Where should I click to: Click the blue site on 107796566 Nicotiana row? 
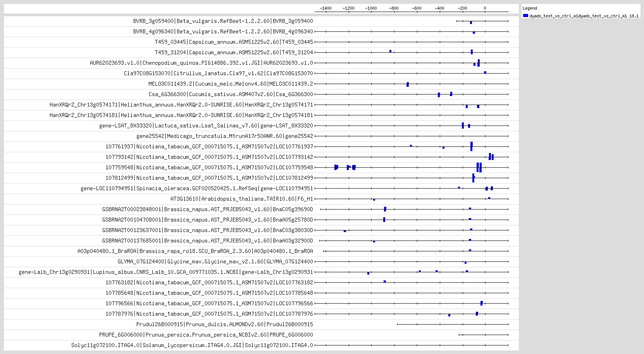(481, 303)
